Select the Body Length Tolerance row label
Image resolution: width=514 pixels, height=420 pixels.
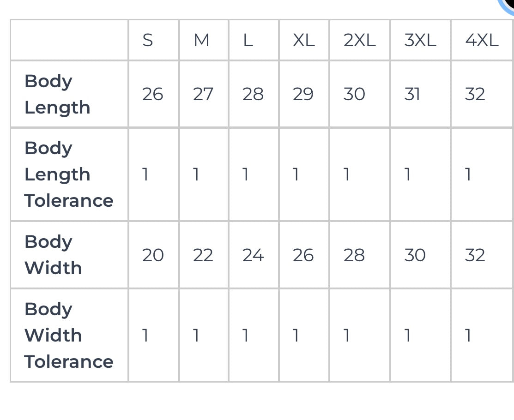[x=69, y=174]
